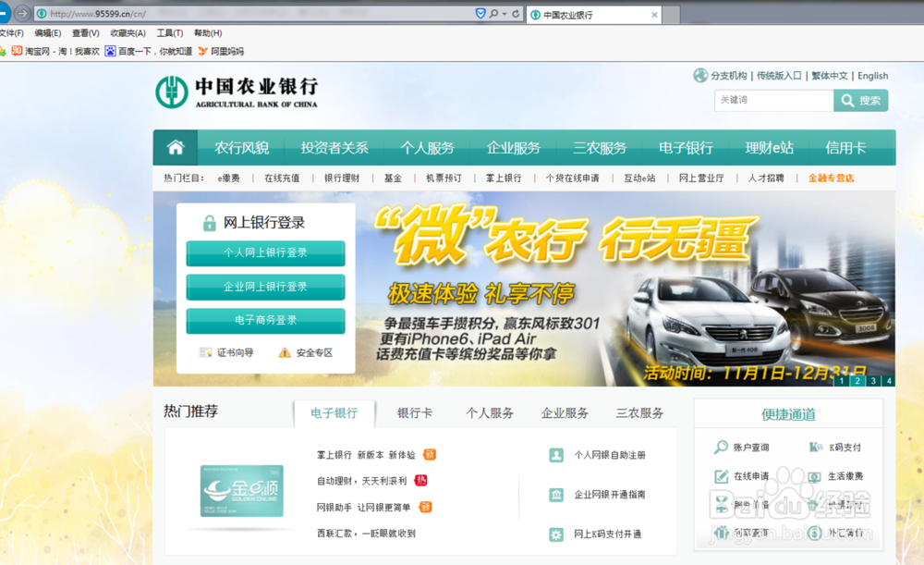Open the 收藏夹(A) menu
Screen dimensions: 924x565
[x=128, y=33]
